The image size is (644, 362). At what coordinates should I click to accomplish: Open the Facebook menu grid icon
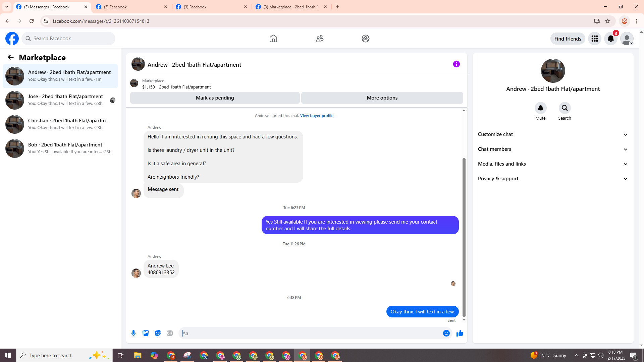click(594, 39)
